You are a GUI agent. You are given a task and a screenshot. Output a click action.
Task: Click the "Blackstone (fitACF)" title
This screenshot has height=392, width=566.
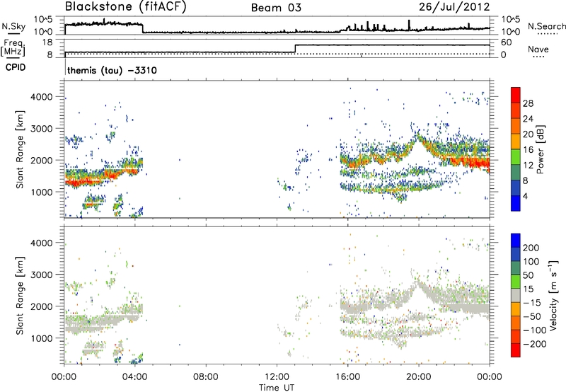point(126,7)
